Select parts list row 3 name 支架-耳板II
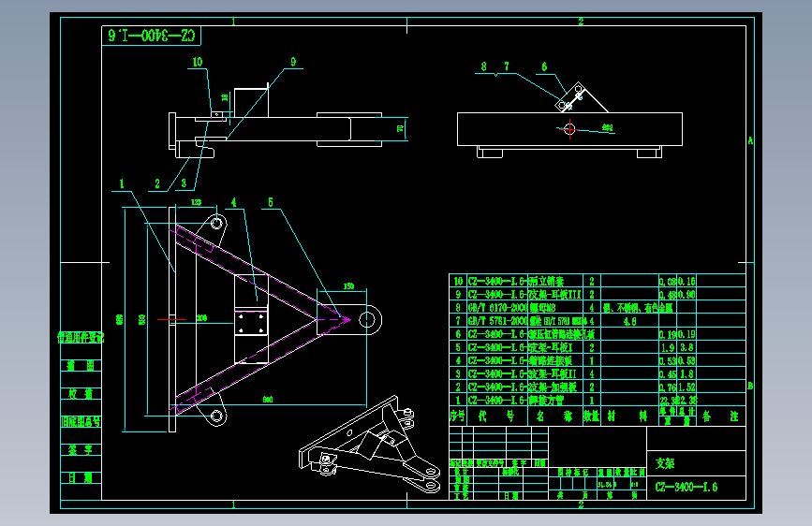 point(552,373)
